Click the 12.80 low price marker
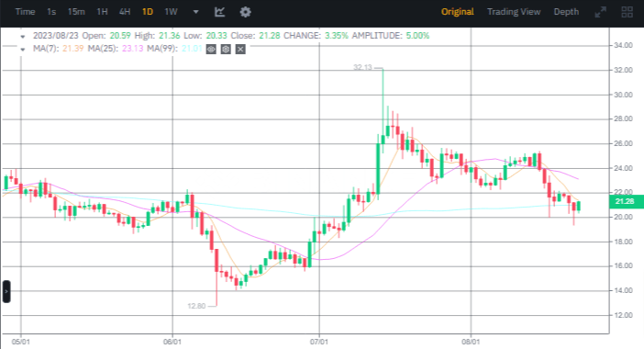This screenshot has height=349, width=644. 196,306
